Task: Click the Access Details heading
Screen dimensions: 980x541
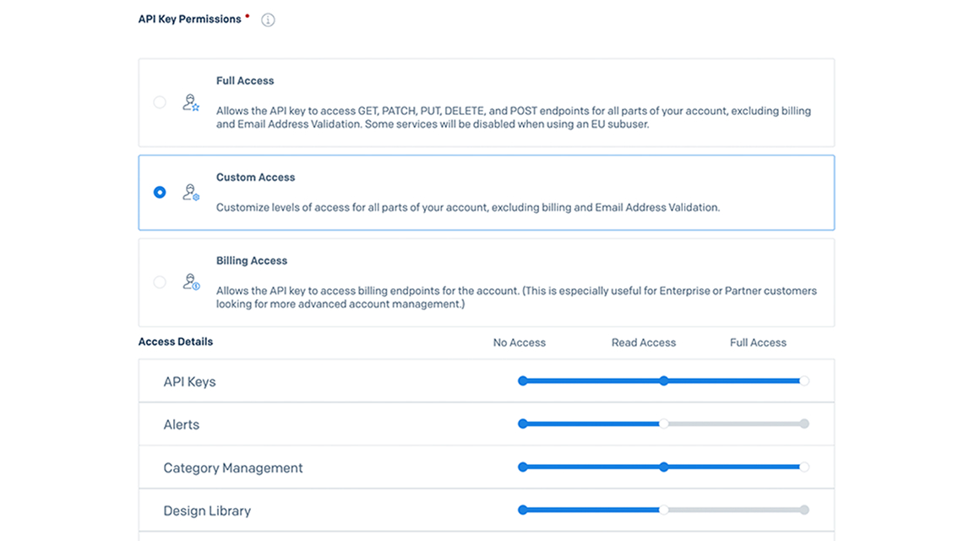Action: tap(176, 342)
